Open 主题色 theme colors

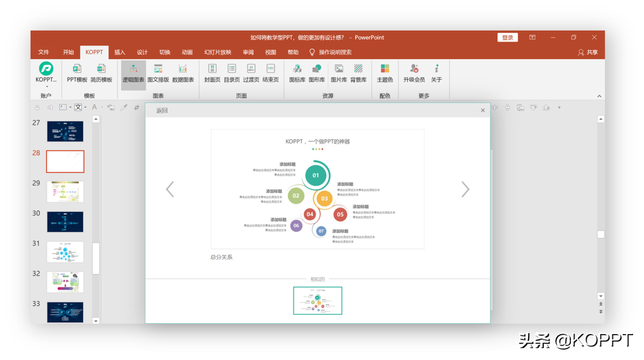pyautogui.click(x=385, y=73)
